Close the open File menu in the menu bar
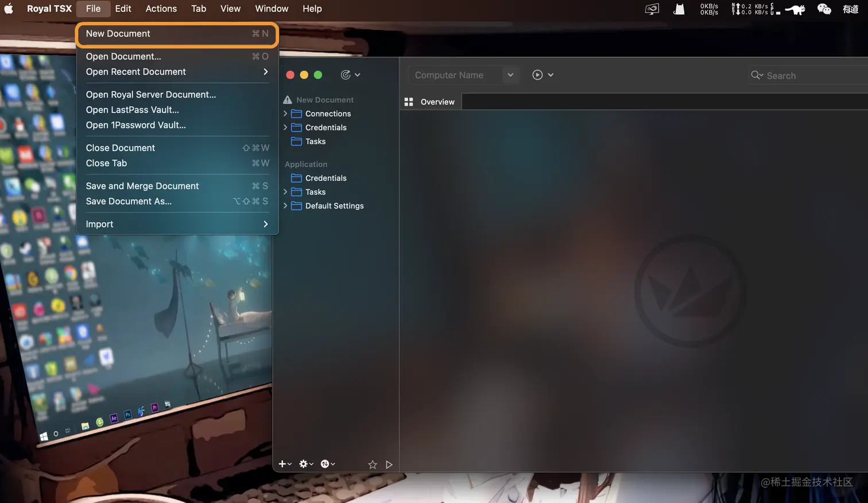This screenshot has width=868, height=503. (x=93, y=9)
